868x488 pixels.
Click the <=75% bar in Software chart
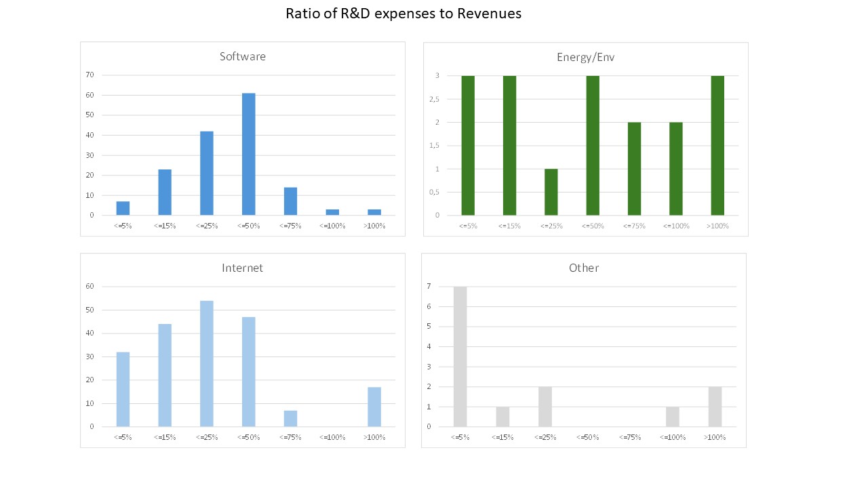[x=290, y=201]
